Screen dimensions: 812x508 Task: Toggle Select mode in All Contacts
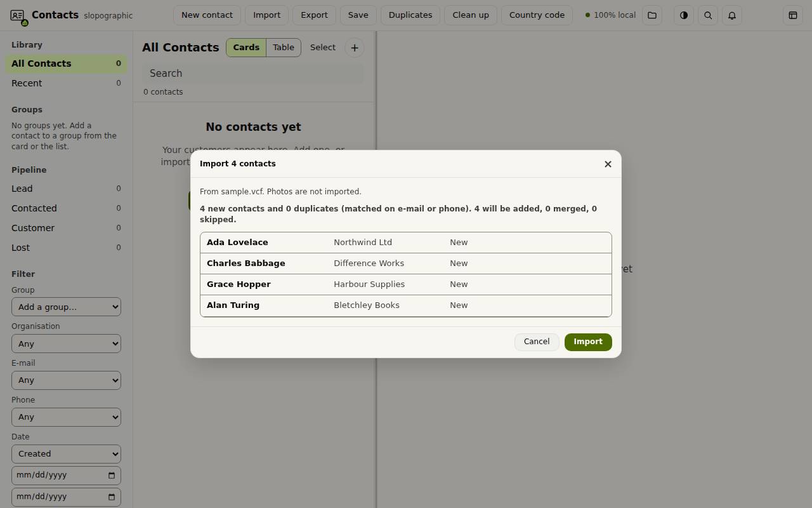tap(323, 48)
